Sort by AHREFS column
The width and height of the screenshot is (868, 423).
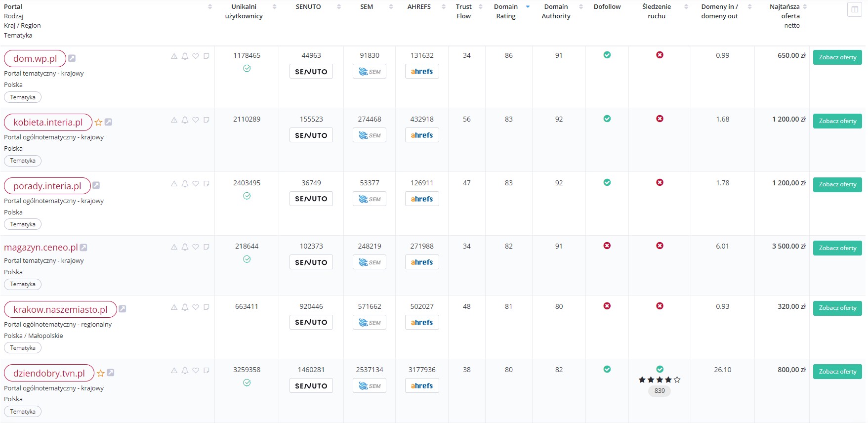point(444,7)
